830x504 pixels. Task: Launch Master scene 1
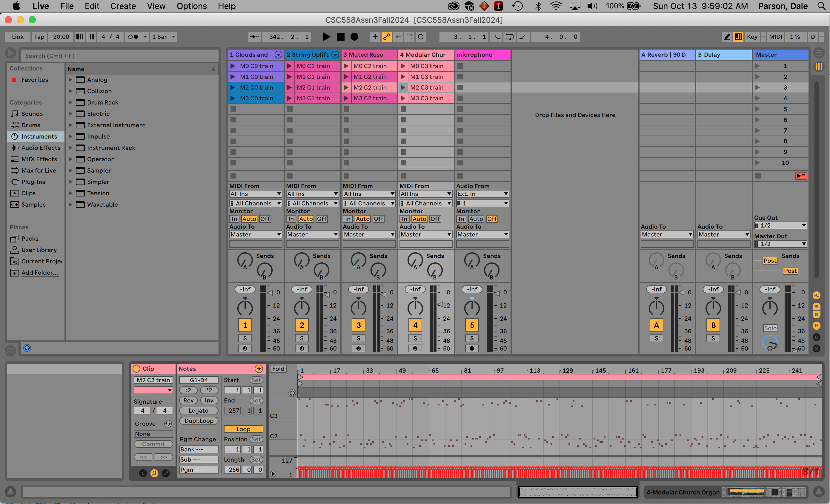758,66
